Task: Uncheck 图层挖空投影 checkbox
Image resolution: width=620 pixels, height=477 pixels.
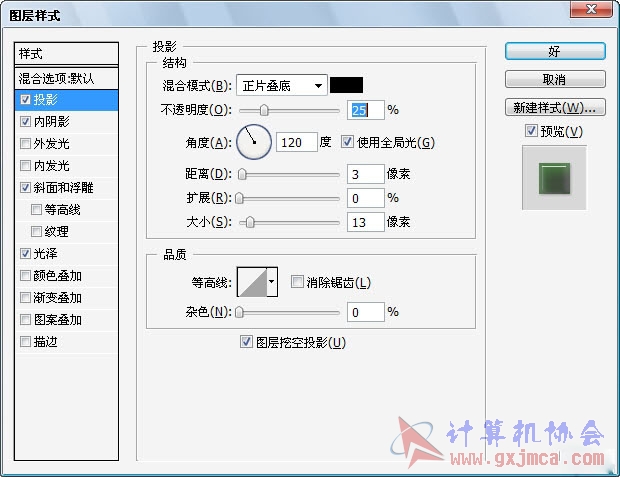Action: click(246, 342)
